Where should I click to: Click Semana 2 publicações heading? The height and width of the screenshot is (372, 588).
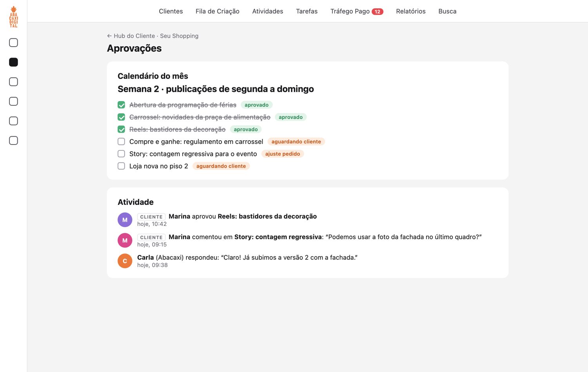point(216,89)
